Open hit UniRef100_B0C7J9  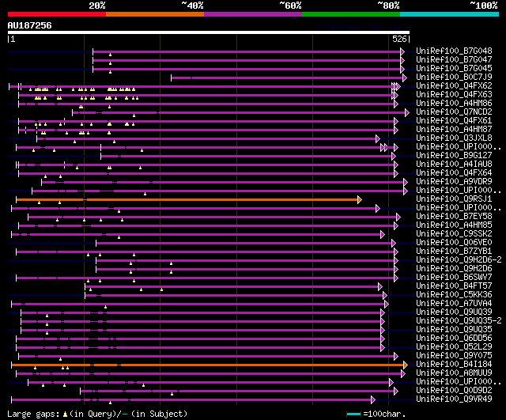click(x=454, y=78)
